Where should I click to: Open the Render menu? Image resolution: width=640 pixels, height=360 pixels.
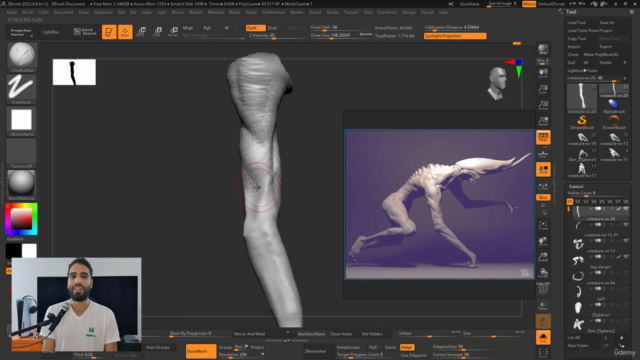tap(297, 12)
